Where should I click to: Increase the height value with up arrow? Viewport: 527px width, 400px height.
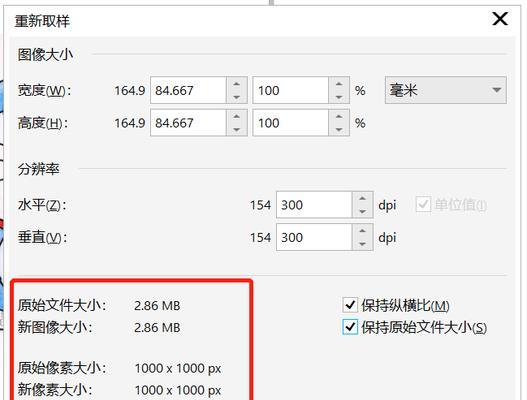click(237, 116)
